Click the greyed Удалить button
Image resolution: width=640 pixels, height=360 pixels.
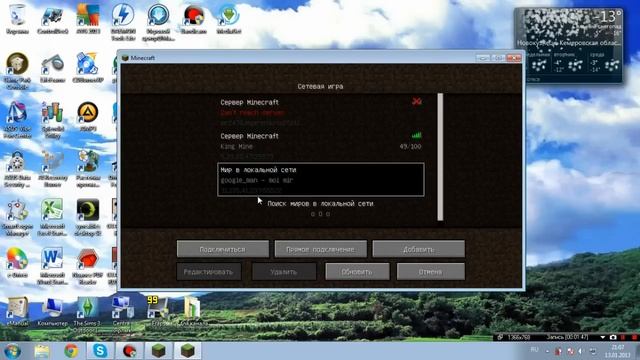pyautogui.click(x=284, y=271)
